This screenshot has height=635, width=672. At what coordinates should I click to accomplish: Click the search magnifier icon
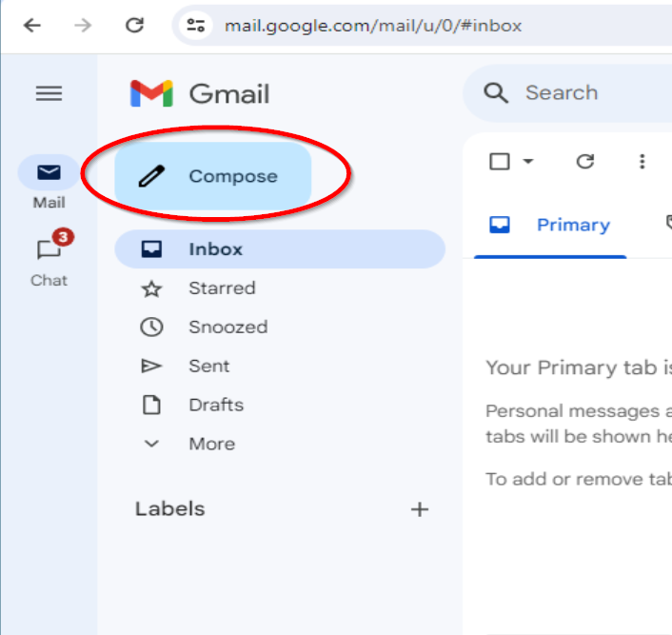[496, 93]
